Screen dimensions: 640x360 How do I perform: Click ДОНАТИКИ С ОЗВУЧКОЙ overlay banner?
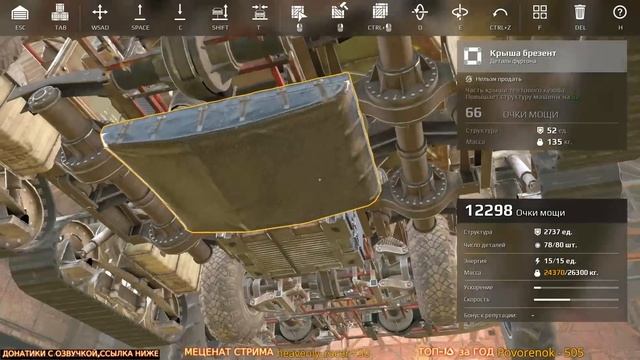(80, 353)
